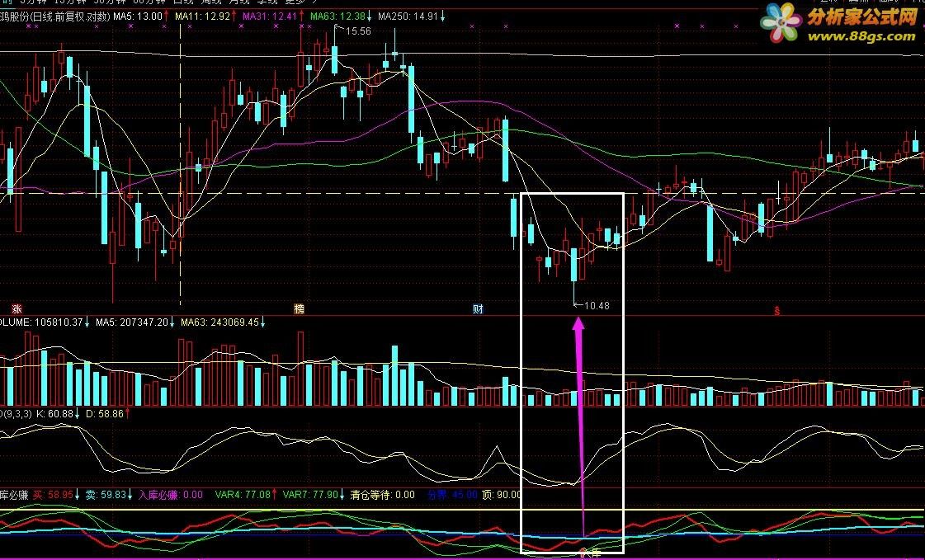Viewport: 925px width, 560px height.
Task: Click the MA250: 14.91 indicator label
Action: 408,16
